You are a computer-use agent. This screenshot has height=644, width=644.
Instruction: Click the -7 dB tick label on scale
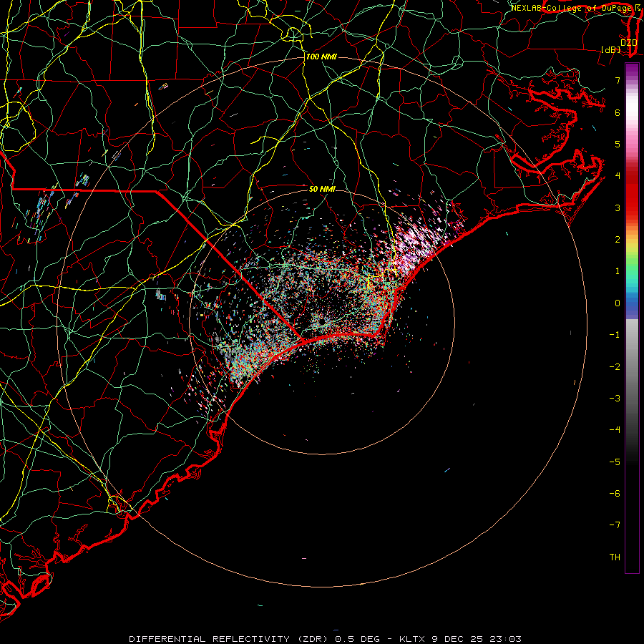click(615, 525)
